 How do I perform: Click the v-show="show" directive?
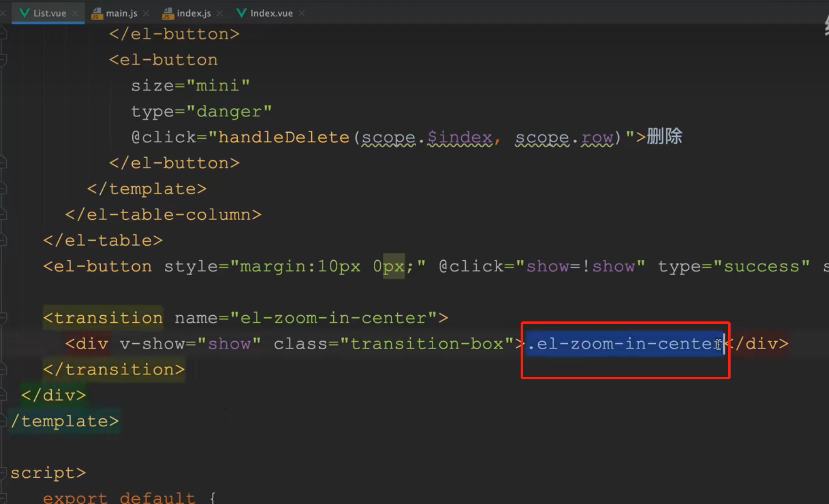[x=190, y=344]
